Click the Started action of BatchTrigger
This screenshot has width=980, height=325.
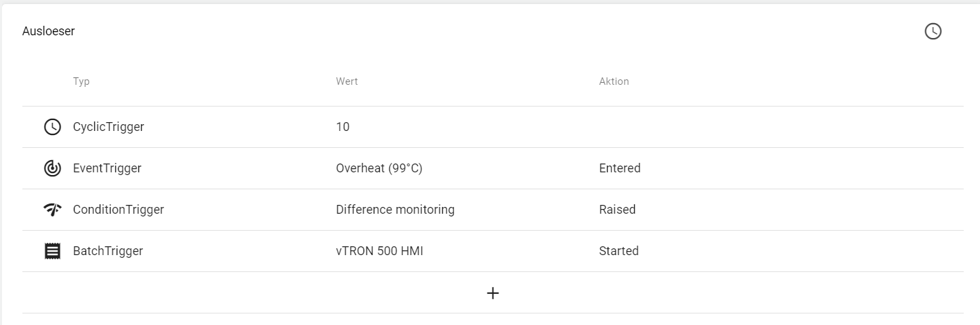click(619, 251)
